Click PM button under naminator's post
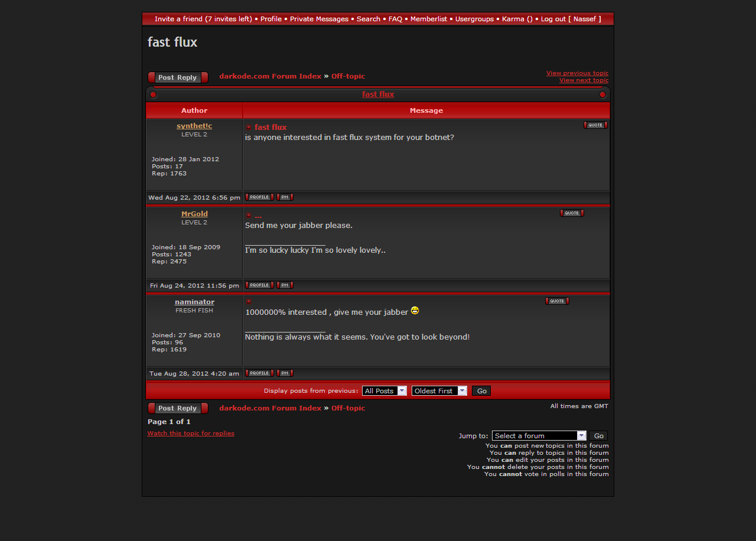756x541 pixels. click(x=285, y=373)
